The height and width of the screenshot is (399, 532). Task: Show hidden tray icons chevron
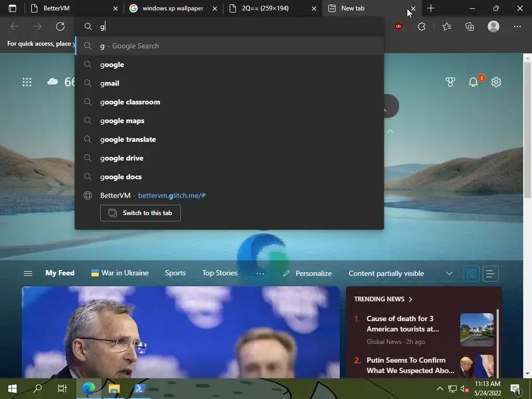440,389
